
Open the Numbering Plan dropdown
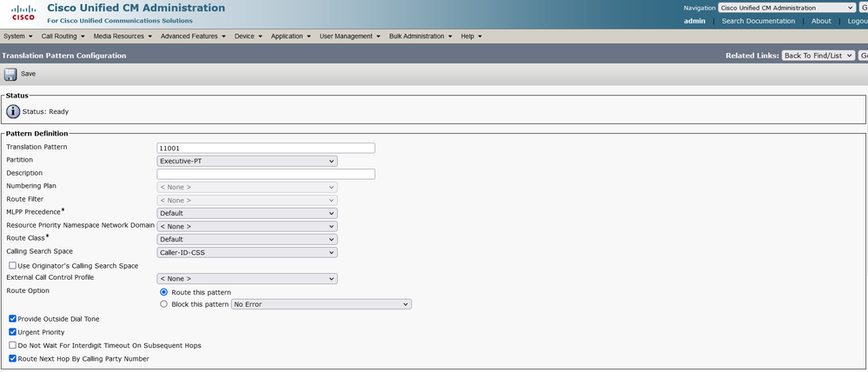[x=248, y=187]
